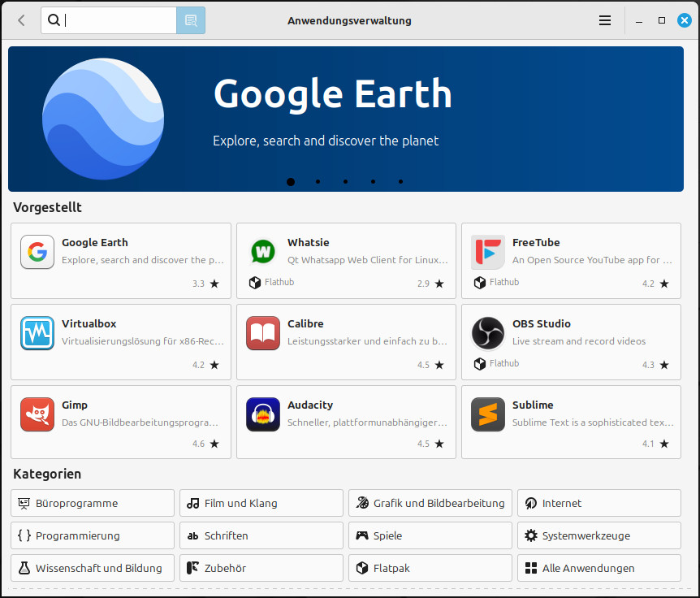The width and height of the screenshot is (700, 598).
Task: Click the Gimp description text
Action: [x=140, y=422]
